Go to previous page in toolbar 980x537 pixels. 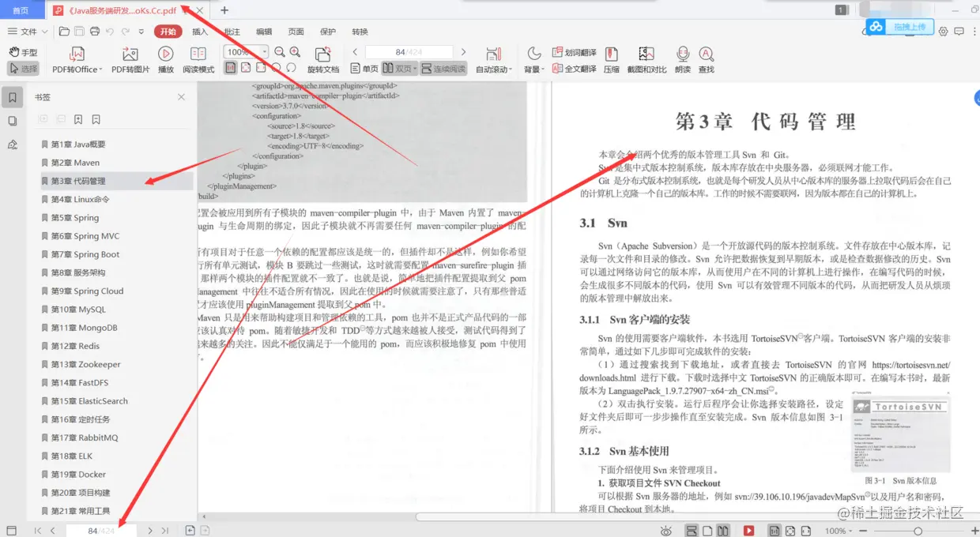tap(355, 52)
